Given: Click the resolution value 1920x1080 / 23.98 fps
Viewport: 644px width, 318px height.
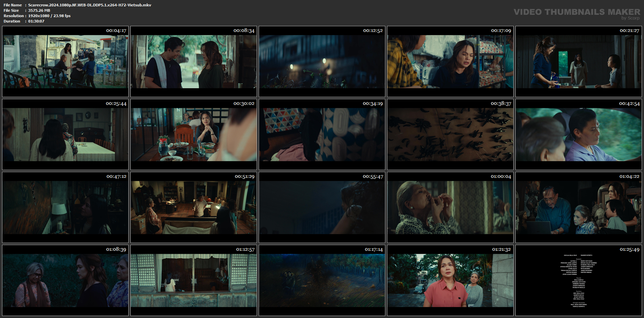Looking at the screenshot, I should (x=49, y=16).
